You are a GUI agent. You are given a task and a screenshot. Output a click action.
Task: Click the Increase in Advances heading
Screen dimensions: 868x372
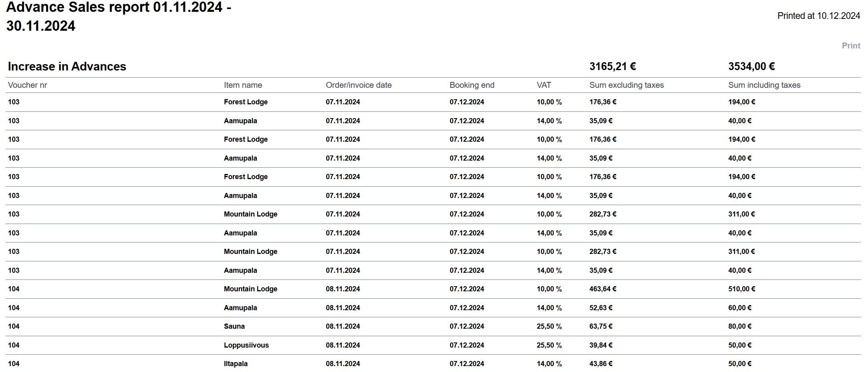pos(67,67)
